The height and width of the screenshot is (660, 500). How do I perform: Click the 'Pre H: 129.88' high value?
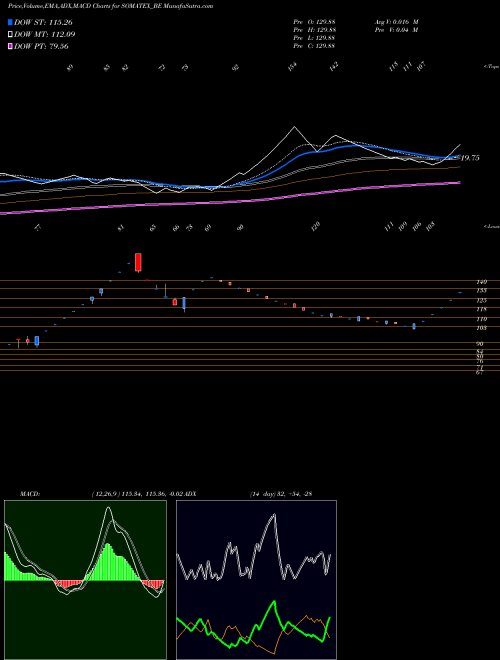tap(314, 30)
